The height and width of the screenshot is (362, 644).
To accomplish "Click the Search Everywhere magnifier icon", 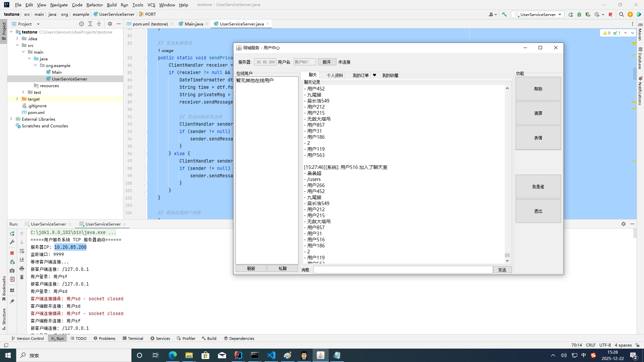I will click(621, 14).
